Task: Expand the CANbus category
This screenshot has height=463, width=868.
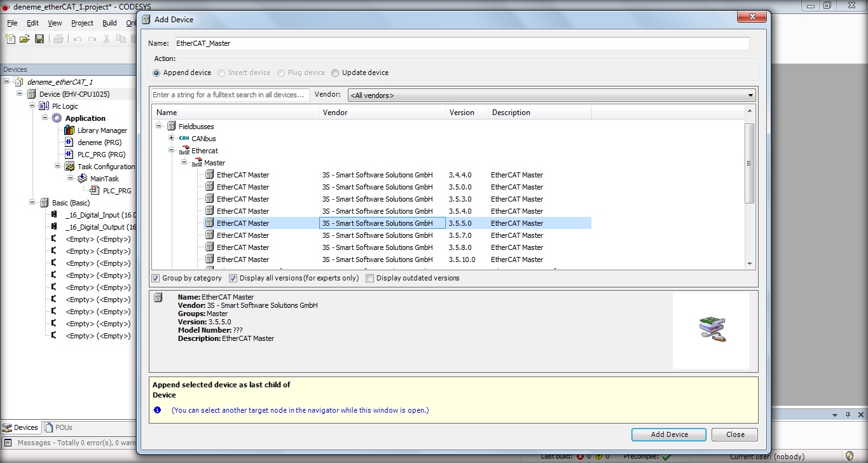Action: pyautogui.click(x=171, y=139)
